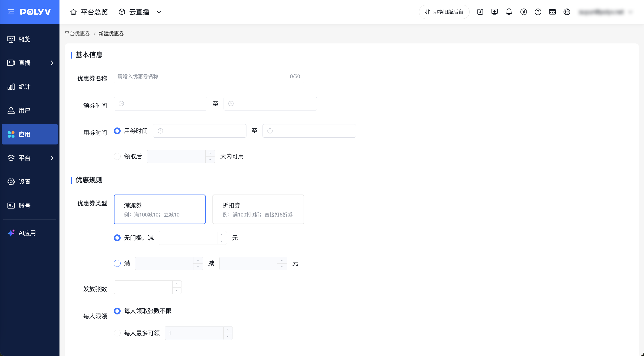This screenshot has width=644, height=356.
Task: Click the 领取后 days number field
Action: pos(176,156)
